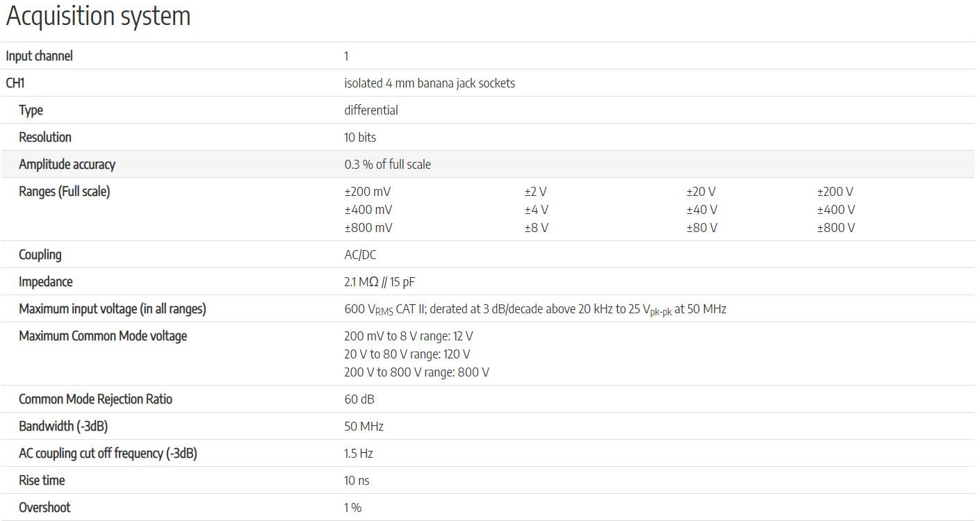980x521 pixels.
Task: Click AC coupling cut off frequency label
Action: [x=108, y=454]
